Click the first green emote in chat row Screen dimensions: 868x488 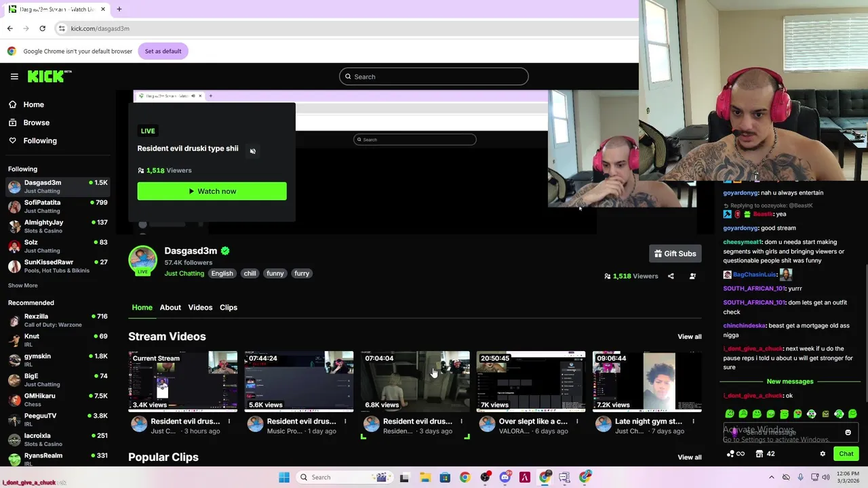[x=730, y=414]
